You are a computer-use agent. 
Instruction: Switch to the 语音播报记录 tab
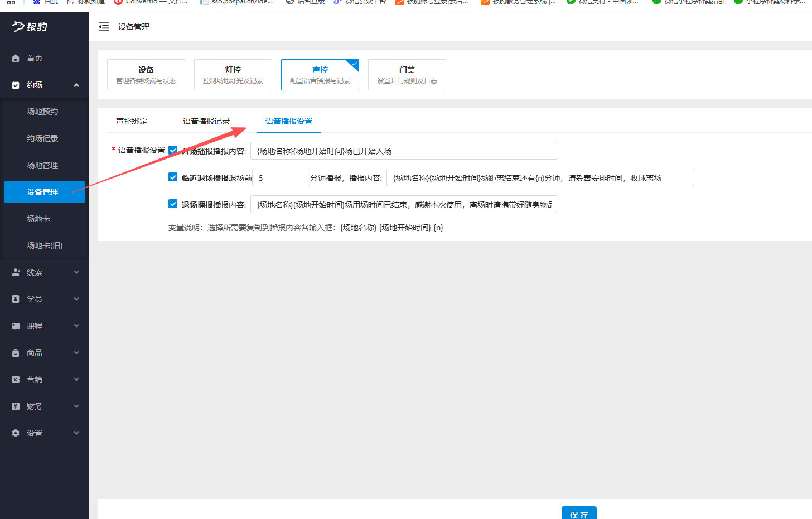pyautogui.click(x=206, y=121)
